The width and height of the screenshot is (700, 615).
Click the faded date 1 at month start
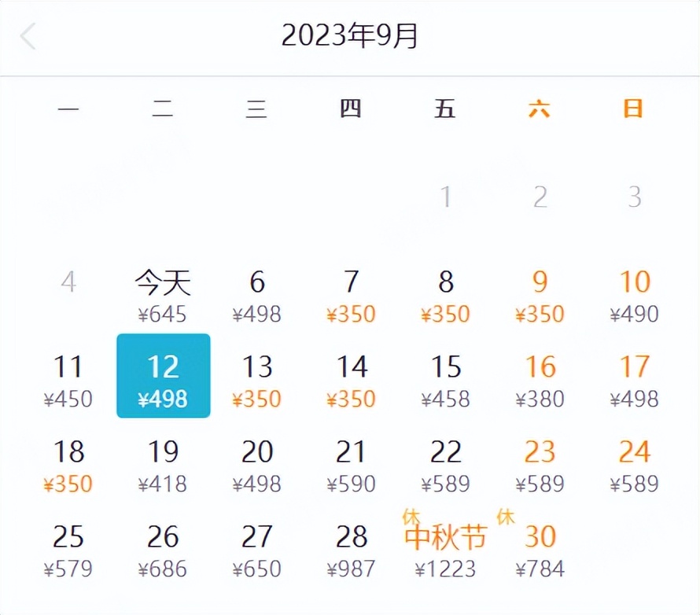click(x=446, y=197)
